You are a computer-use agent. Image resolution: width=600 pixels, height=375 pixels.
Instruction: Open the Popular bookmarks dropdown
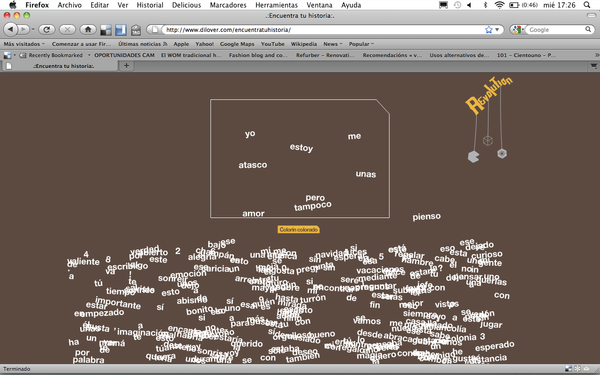click(361, 44)
